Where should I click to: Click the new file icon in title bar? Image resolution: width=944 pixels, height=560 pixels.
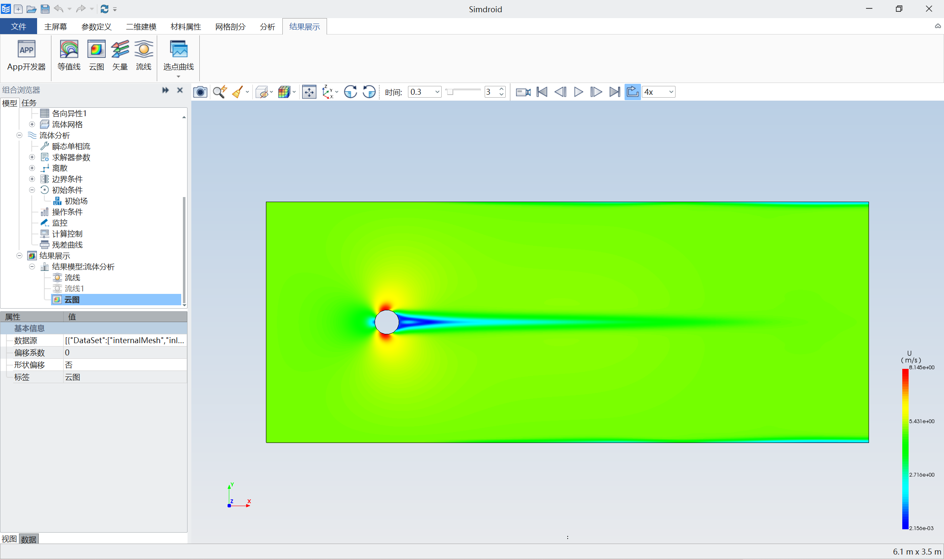point(18,9)
